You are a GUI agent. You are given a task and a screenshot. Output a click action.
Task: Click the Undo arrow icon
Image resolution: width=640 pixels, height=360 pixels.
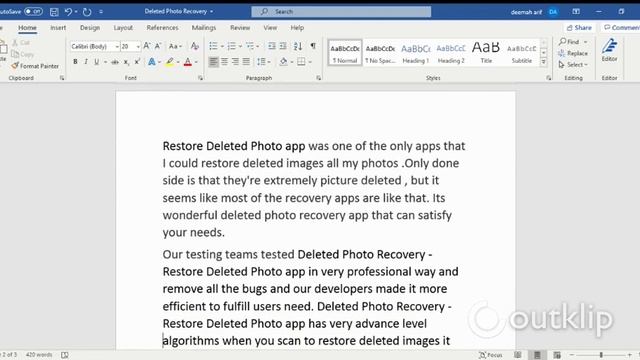pyautogui.click(x=68, y=12)
